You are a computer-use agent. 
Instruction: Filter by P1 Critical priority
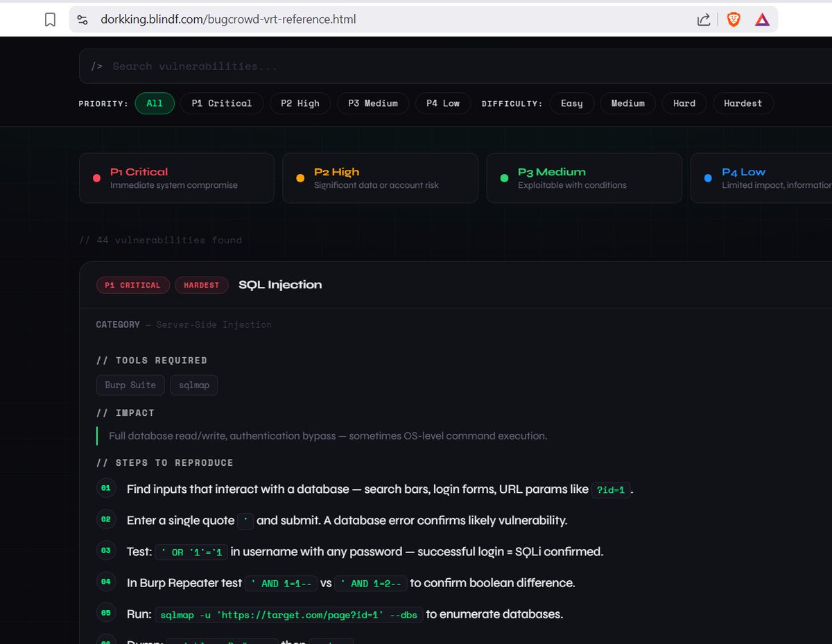pyautogui.click(x=222, y=103)
